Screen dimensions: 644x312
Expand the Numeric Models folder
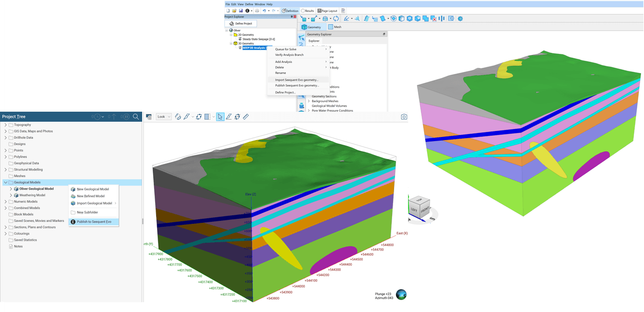click(5, 201)
